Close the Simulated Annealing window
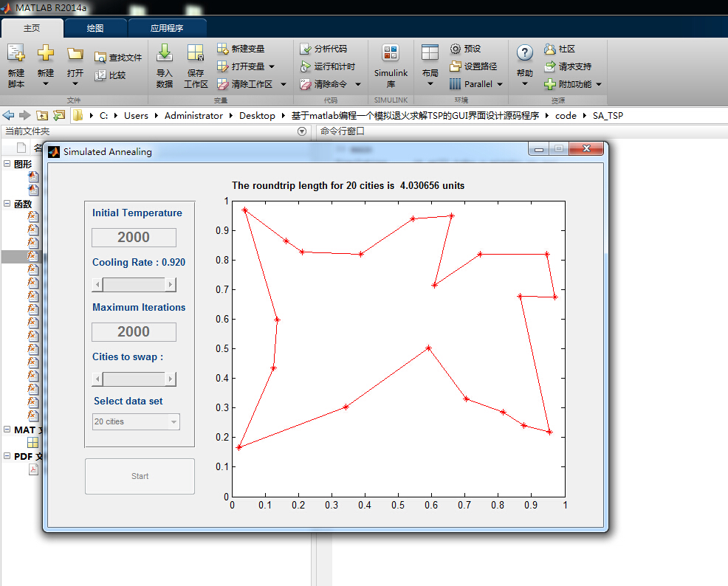The width and height of the screenshot is (728, 586). tap(586, 148)
